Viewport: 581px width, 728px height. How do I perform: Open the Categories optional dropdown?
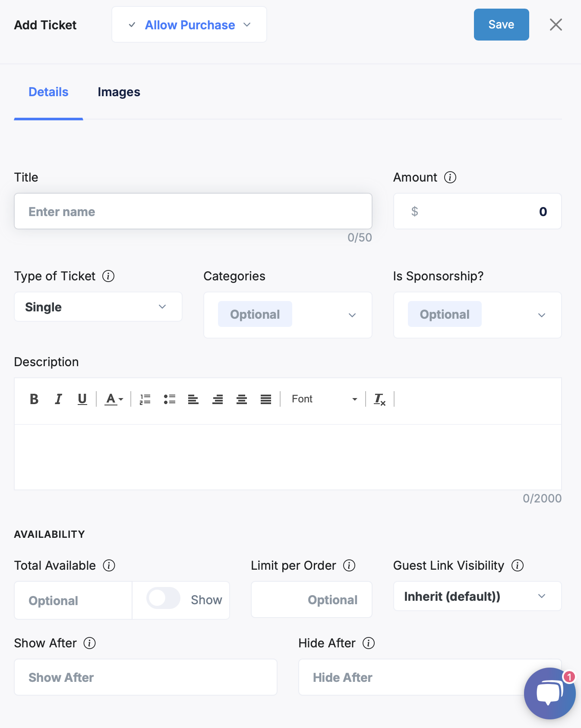click(x=288, y=315)
